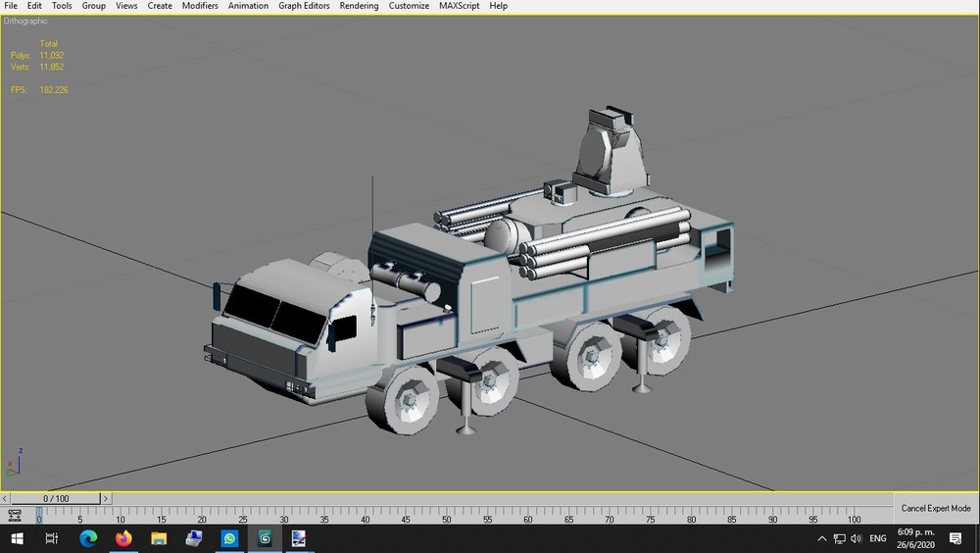980x553 pixels.
Task: Switch to the gmax taskbar app
Action: pyautogui.click(x=265, y=538)
